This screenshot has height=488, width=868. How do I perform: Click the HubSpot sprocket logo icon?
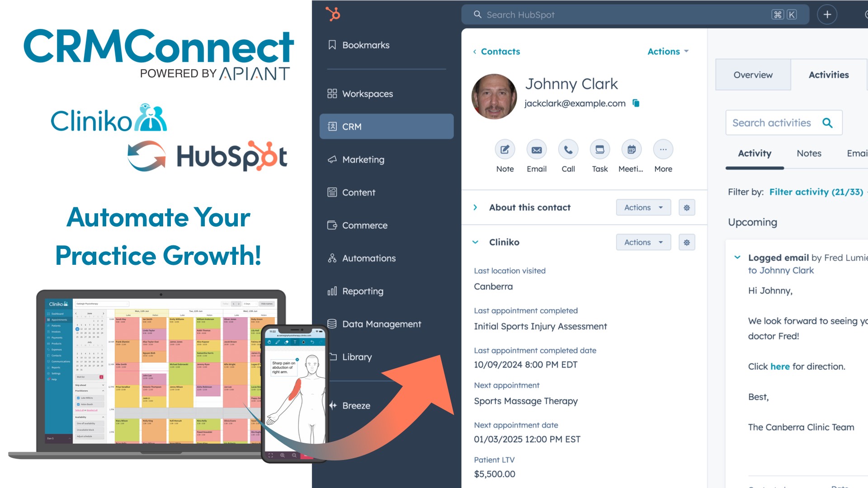(x=333, y=14)
